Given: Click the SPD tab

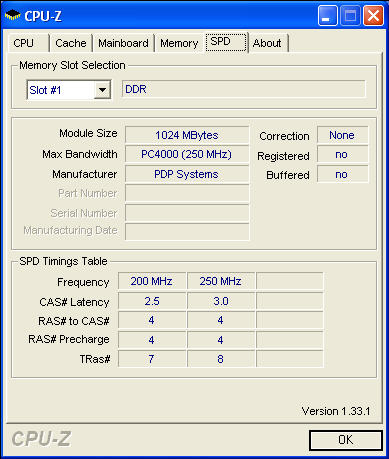Looking at the screenshot, I should (x=226, y=42).
